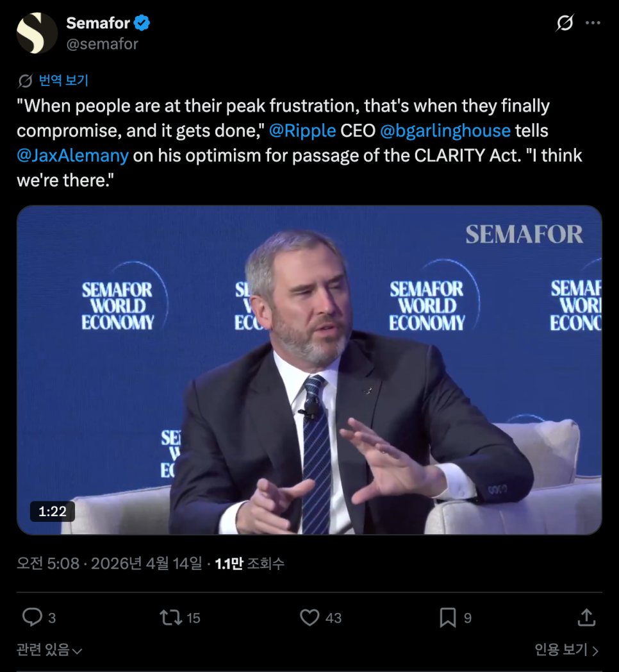Viewport: 619px width, 672px height.
Task: Open the three-dot more options menu
Action: [593, 23]
